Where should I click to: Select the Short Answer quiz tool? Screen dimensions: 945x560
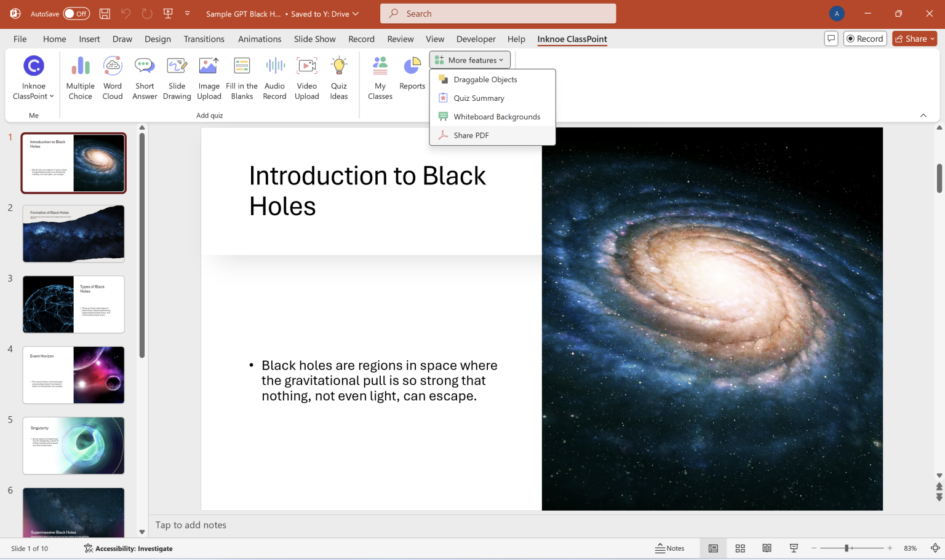145,77
